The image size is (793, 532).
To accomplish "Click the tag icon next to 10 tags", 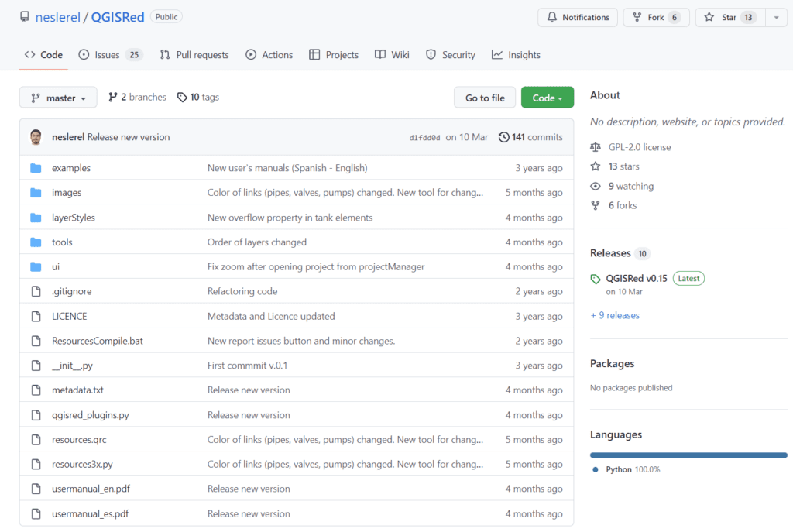I will coord(182,98).
